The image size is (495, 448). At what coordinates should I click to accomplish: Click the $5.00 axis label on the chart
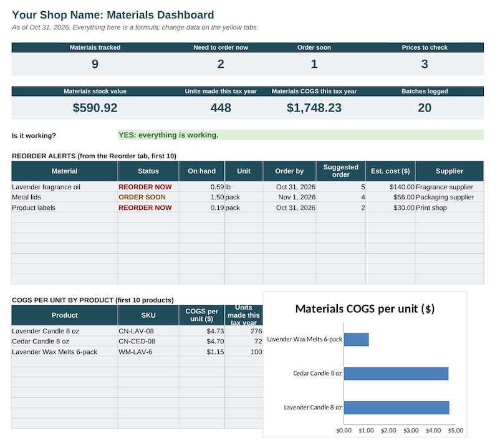coord(456,431)
